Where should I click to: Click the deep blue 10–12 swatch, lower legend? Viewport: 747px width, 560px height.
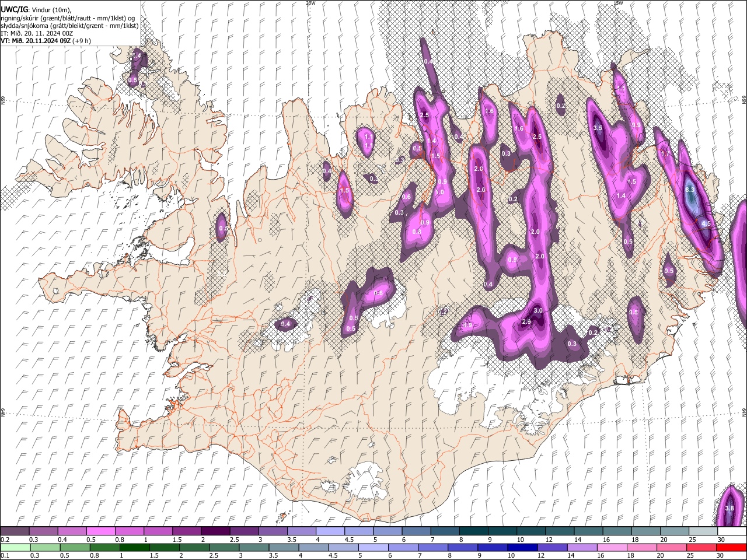coord(522,548)
